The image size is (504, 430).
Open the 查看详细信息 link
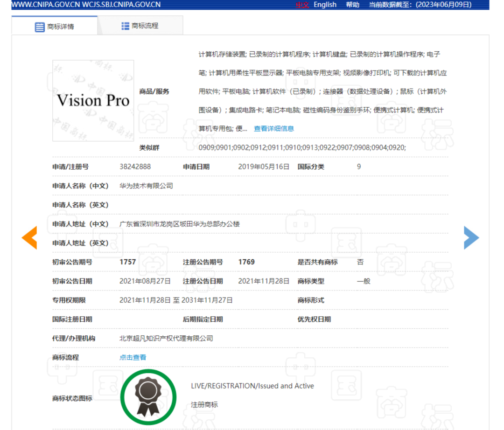pos(274,128)
